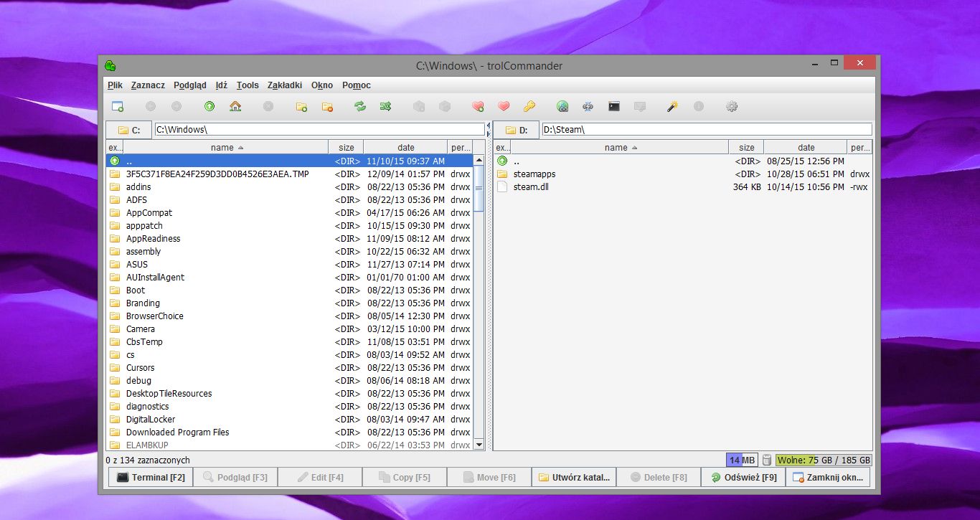Click the 14 MB usage bar in status bar
The width and height of the screenshot is (980, 520).
click(742, 460)
